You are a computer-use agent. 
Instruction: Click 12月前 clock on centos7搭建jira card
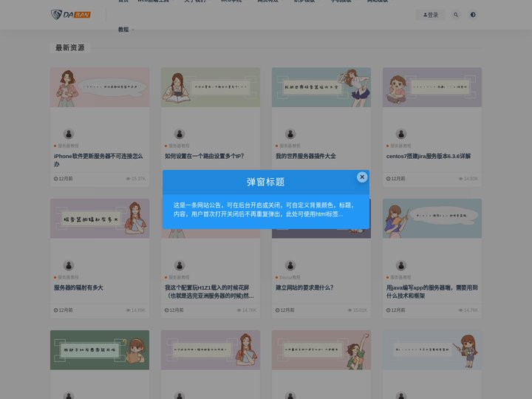click(x=395, y=179)
